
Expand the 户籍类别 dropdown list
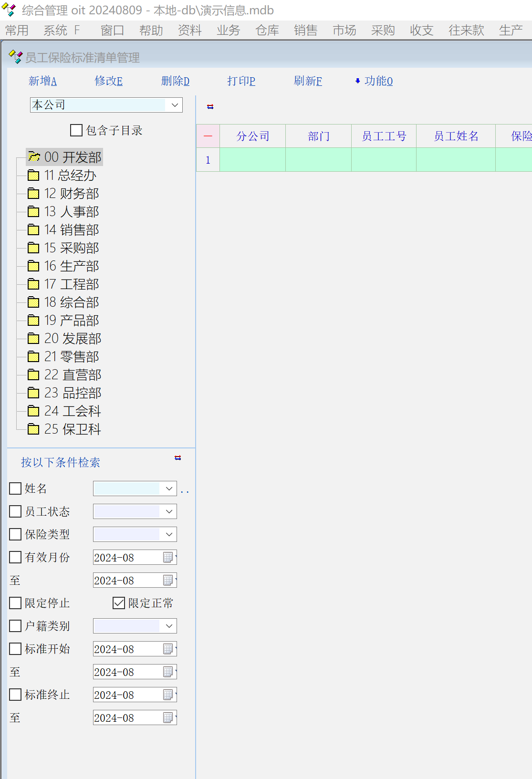(x=169, y=626)
